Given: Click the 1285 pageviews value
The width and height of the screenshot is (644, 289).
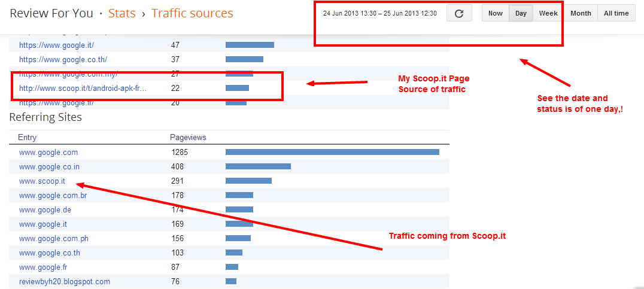Looking at the screenshot, I should (180, 153).
